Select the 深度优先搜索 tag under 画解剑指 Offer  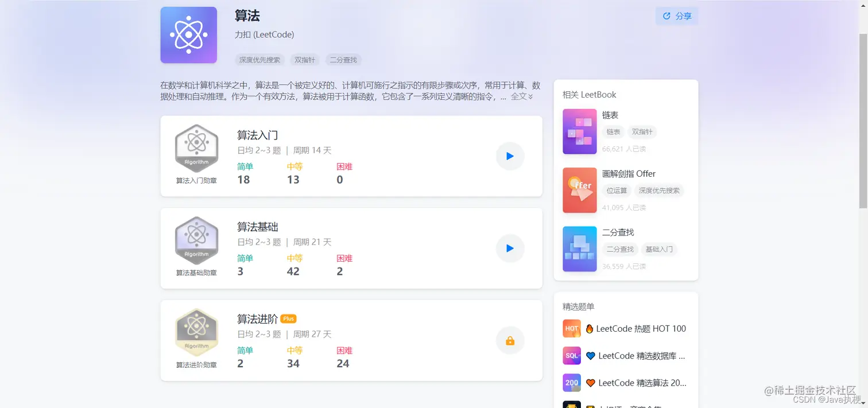coord(659,191)
